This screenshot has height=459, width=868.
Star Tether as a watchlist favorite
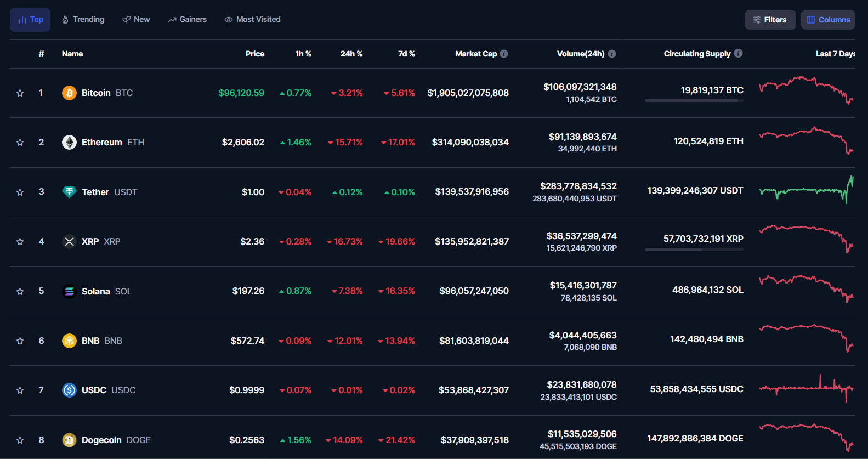[20, 192]
